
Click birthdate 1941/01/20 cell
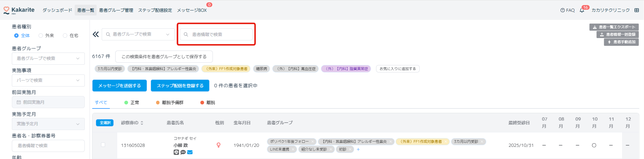(246, 146)
